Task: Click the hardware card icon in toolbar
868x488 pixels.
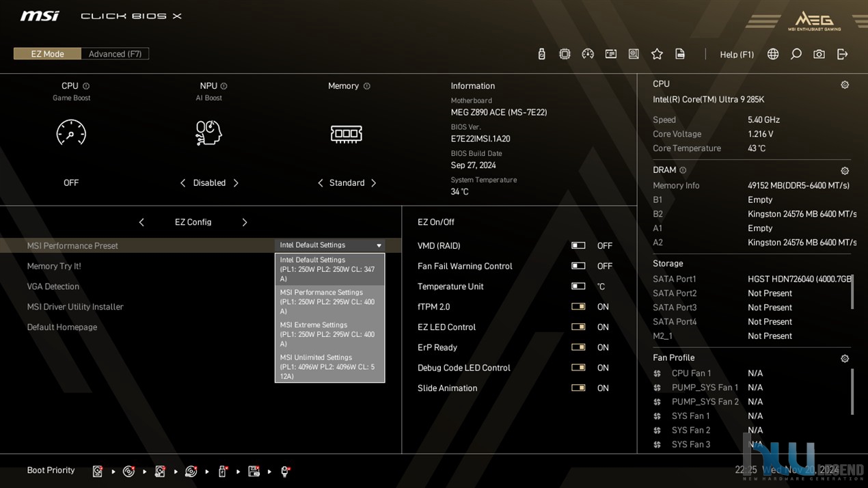Action: point(611,54)
